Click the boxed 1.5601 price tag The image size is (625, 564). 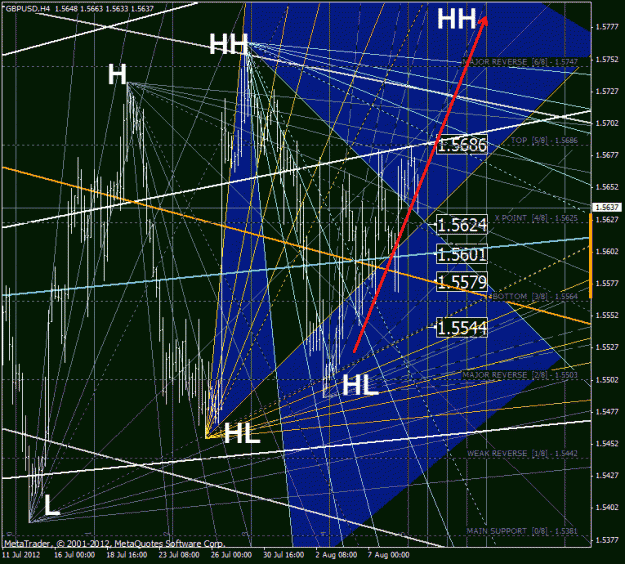pos(462,254)
